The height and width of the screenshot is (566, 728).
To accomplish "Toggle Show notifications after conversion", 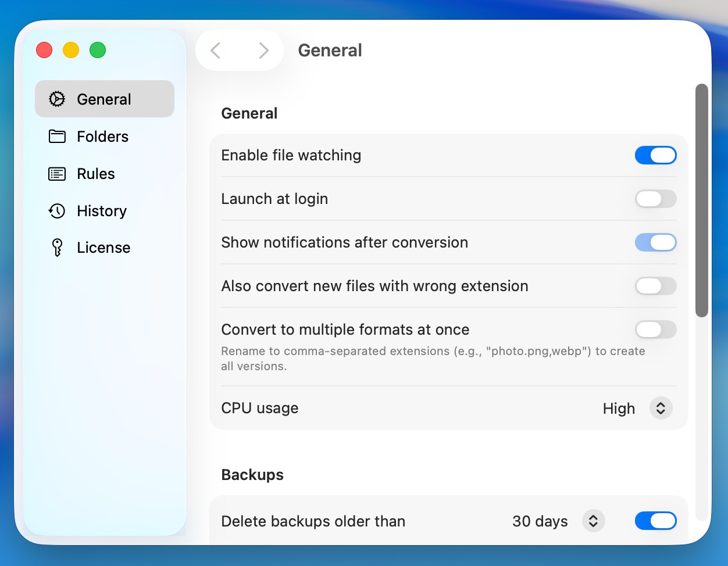I will tap(655, 242).
